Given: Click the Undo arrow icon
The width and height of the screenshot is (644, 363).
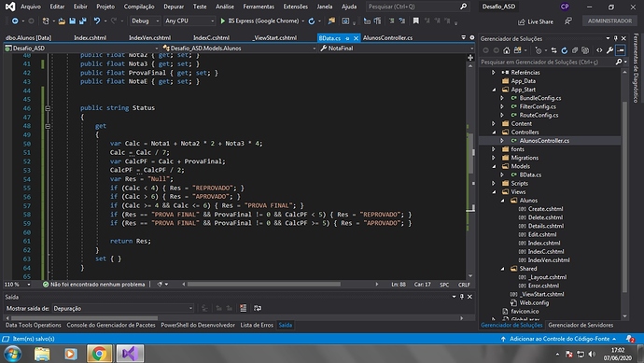Looking at the screenshot, I should click(97, 21).
